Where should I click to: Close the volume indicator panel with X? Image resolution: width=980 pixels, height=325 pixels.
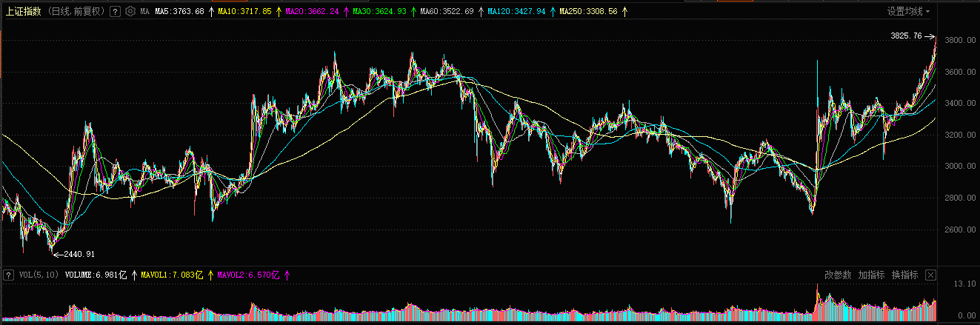[931, 275]
